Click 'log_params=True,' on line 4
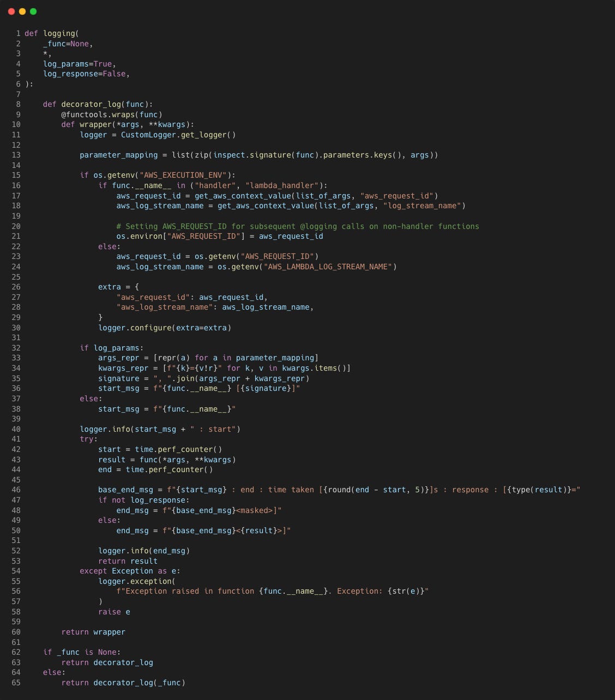Viewport: 615px width, 700px height. pos(80,64)
